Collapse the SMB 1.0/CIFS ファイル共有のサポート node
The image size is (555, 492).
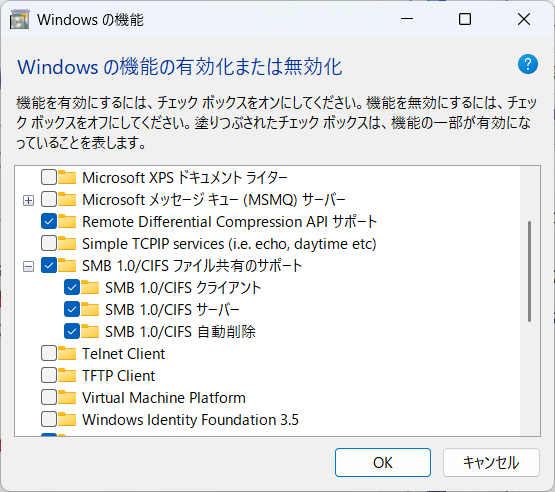point(28,266)
